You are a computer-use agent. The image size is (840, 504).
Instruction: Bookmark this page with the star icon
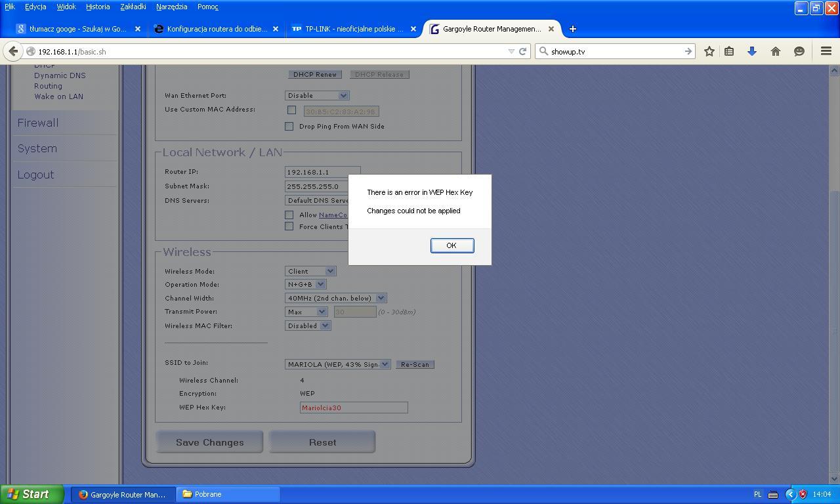(x=709, y=51)
